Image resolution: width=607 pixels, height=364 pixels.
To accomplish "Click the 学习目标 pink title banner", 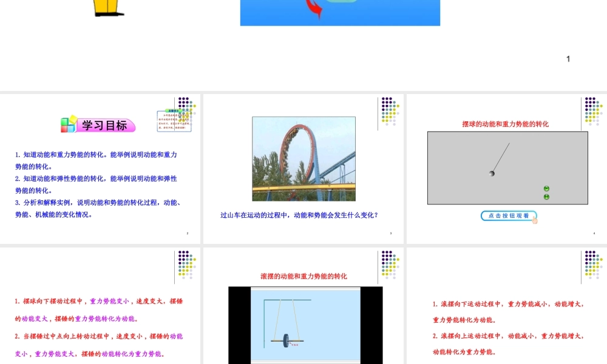I will click(105, 126).
